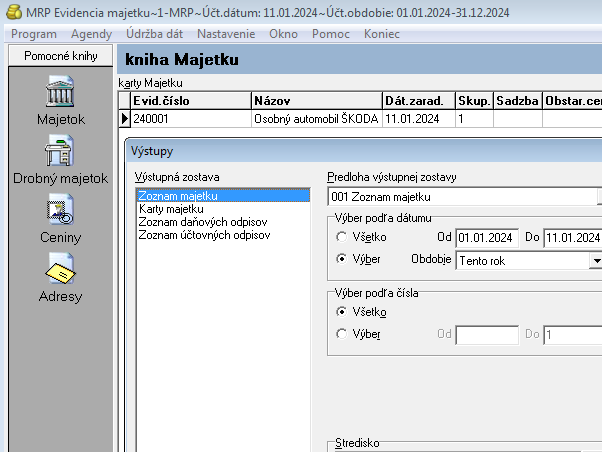Open the Agendy menu

pos(91,34)
